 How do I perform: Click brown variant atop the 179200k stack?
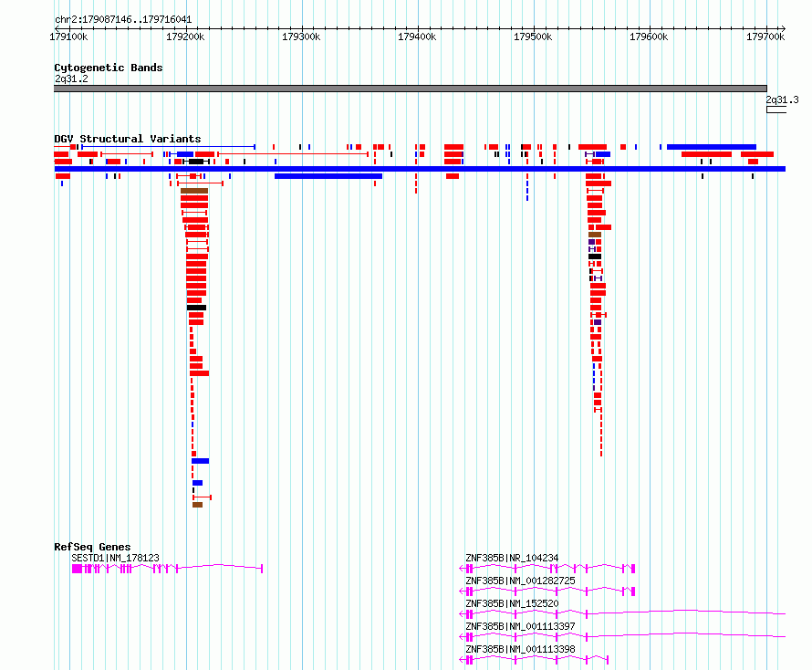click(x=194, y=191)
